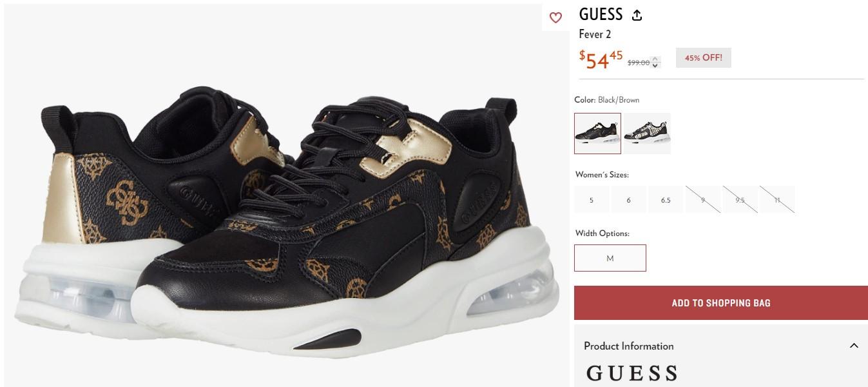Open share icon beside GUESS title

(x=637, y=15)
